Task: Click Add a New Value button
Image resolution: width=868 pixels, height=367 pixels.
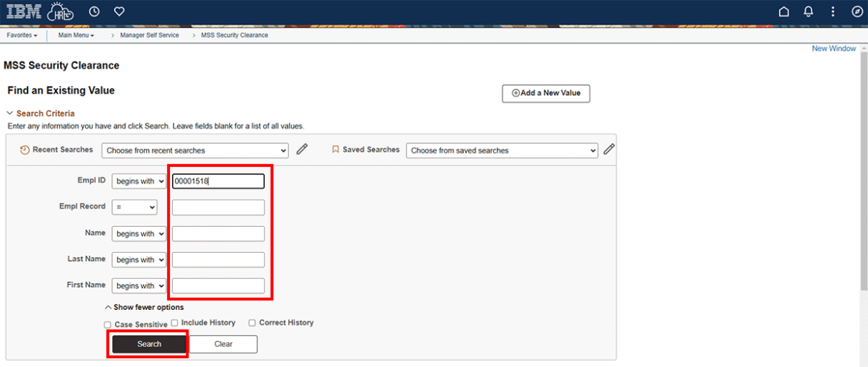Action: (545, 93)
